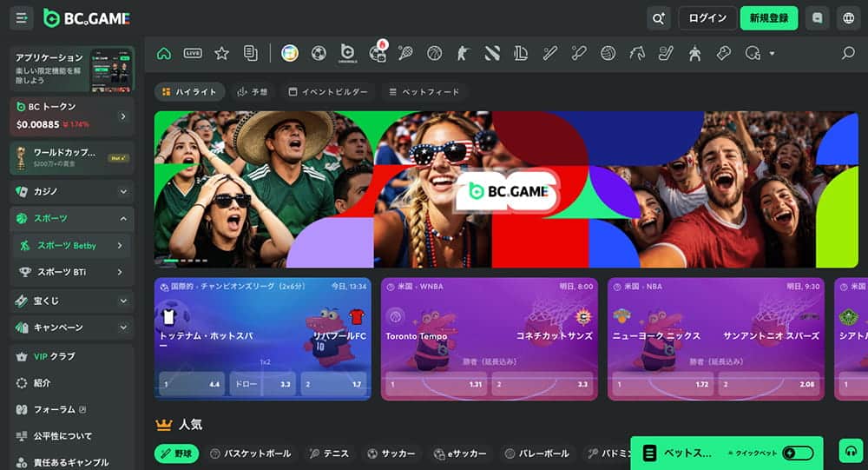Image resolution: width=868 pixels, height=470 pixels.
Task: Click the banner carousel slide indicator dots
Action: click(x=186, y=261)
